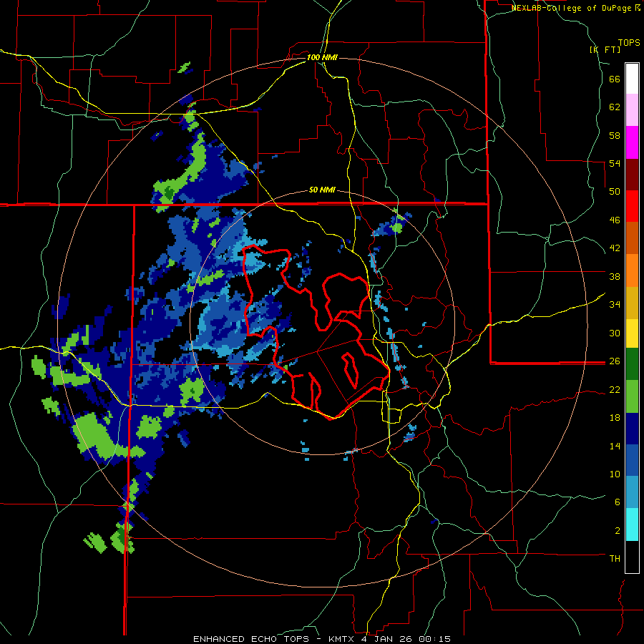Click the 'TH' legend label
This screenshot has height=644, width=644.
pos(615,558)
